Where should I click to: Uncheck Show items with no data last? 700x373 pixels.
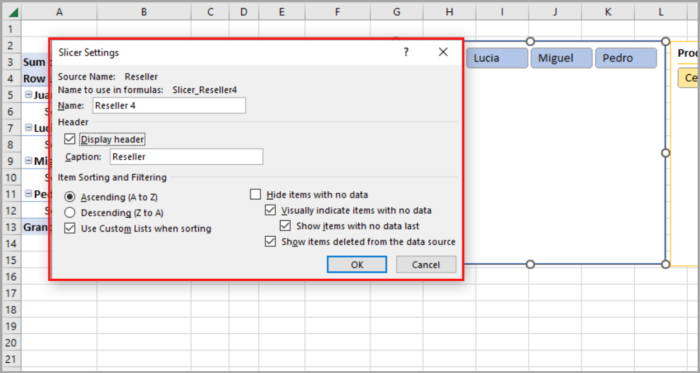tap(285, 226)
